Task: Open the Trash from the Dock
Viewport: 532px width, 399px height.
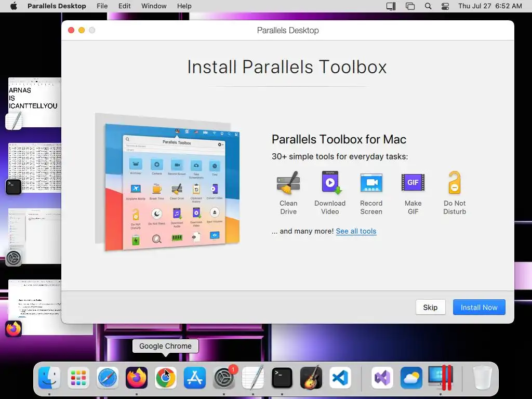Action: point(482,378)
